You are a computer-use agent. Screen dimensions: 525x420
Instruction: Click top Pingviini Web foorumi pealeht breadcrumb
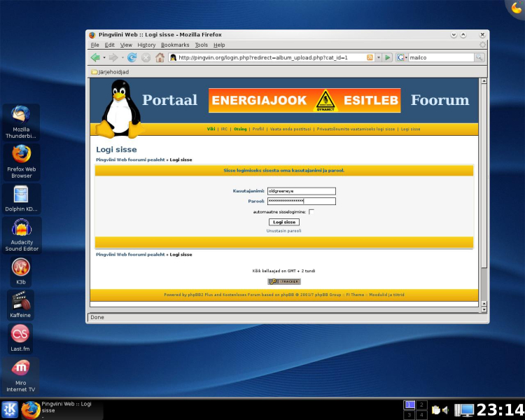click(x=130, y=160)
